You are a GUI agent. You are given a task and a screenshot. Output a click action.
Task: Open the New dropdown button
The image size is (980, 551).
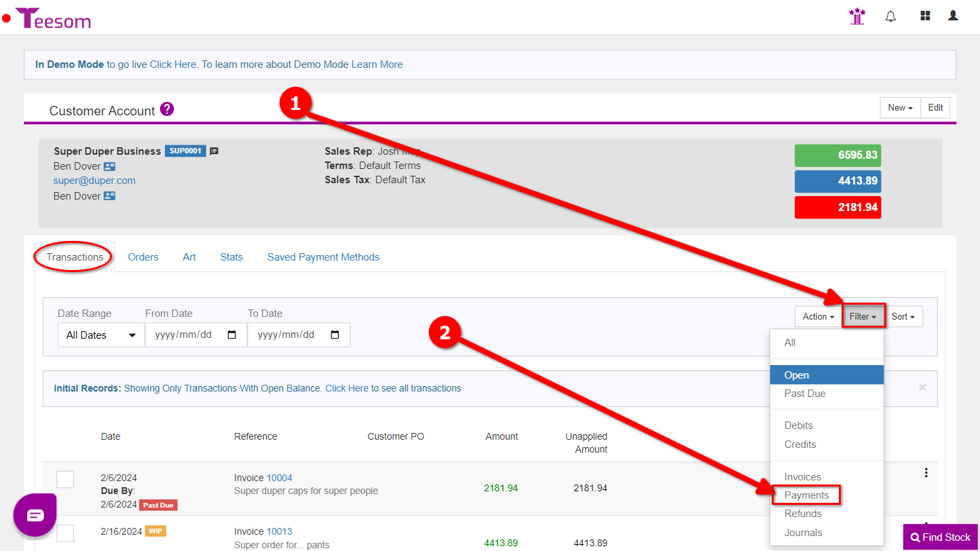[x=900, y=108]
